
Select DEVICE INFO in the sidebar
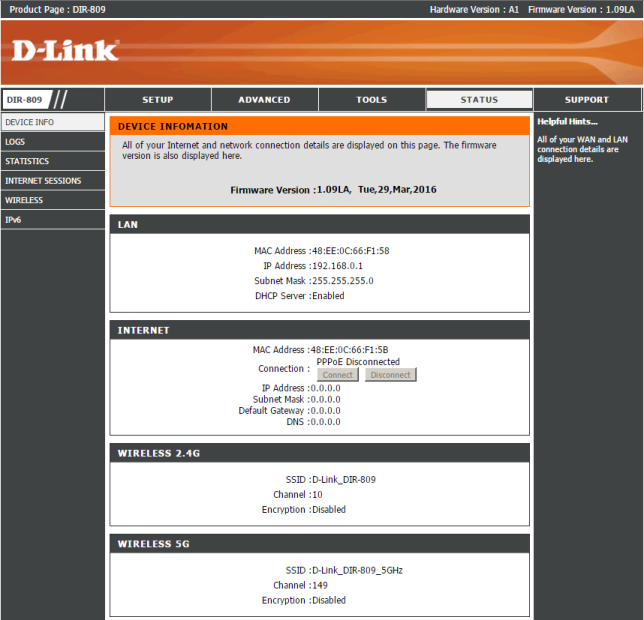click(x=53, y=122)
